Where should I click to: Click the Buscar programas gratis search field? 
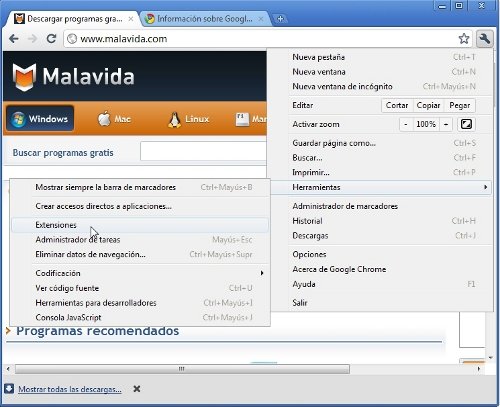click(x=203, y=151)
